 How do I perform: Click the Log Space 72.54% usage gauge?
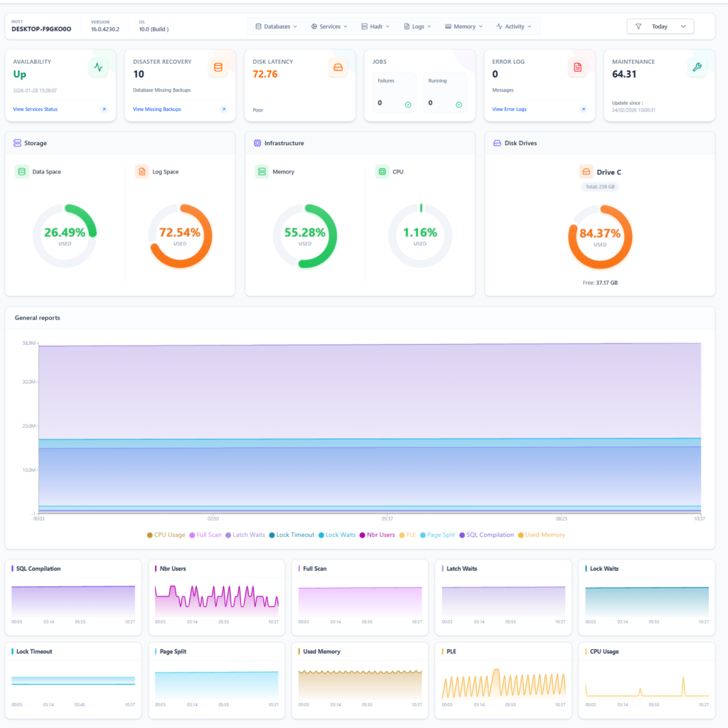click(180, 236)
